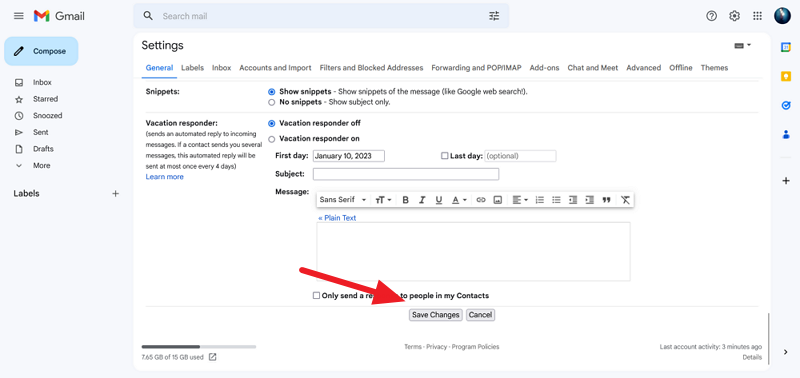Click the Save Changes button

click(x=436, y=315)
